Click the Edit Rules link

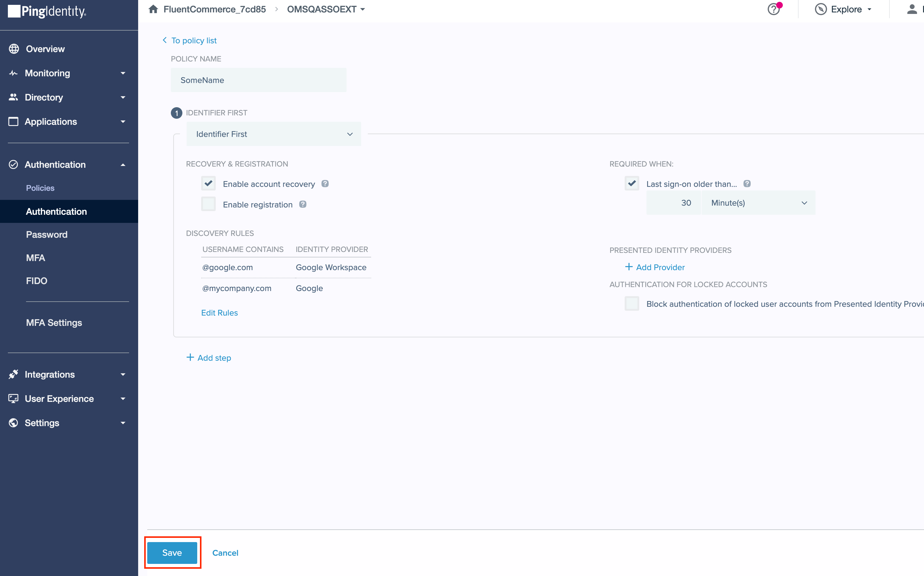[219, 313]
